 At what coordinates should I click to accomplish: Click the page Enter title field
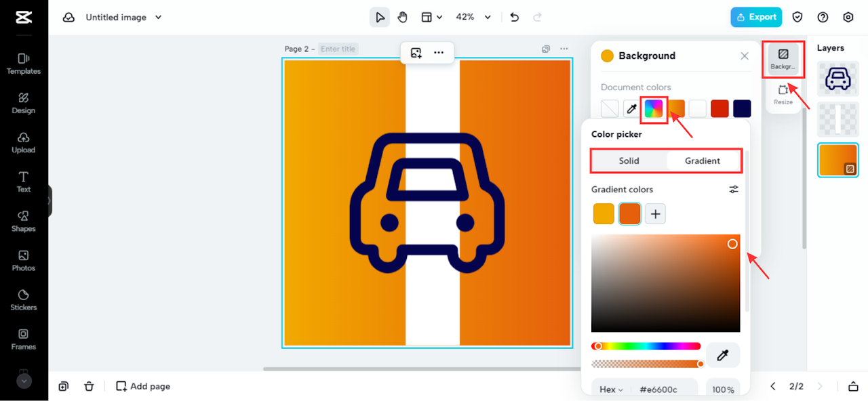338,49
